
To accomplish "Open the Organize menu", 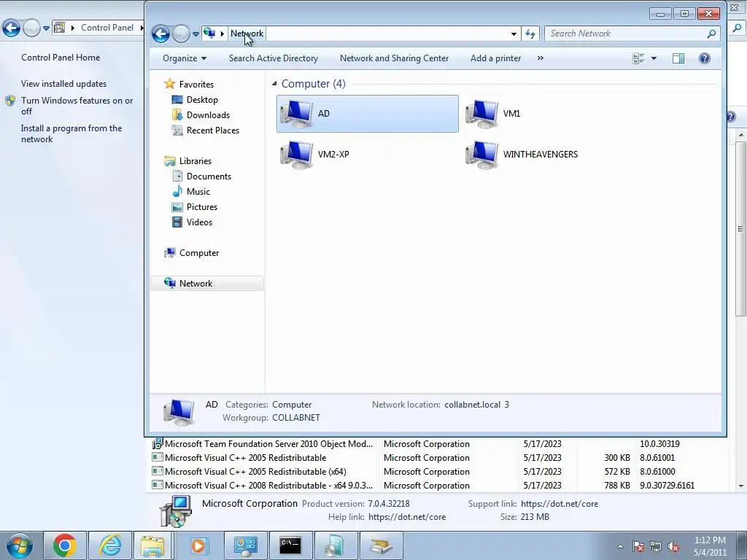I will [x=185, y=58].
